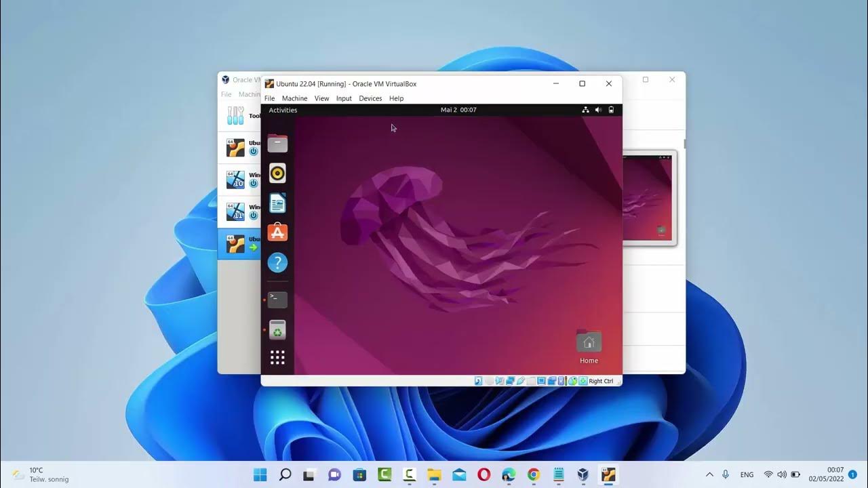Select Windows 11 VM in Manager list
Viewport: 868px width, 488px height.
pos(239,211)
